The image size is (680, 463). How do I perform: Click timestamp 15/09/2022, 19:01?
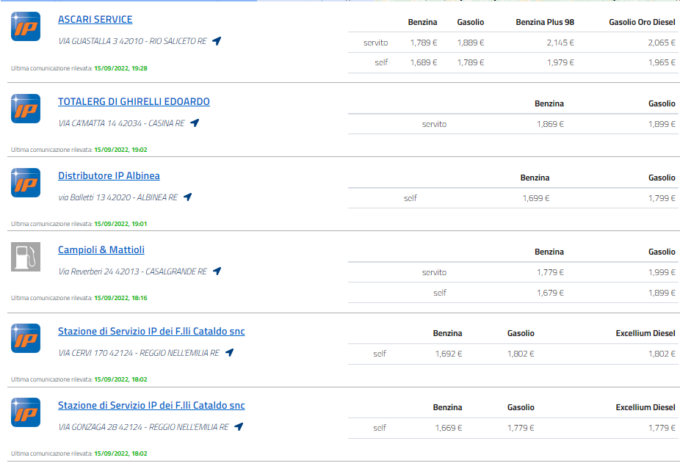point(121,224)
